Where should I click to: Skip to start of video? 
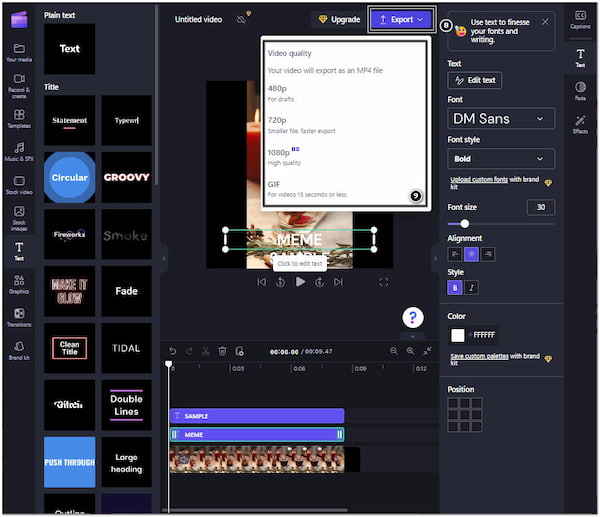click(x=261, y=282)
